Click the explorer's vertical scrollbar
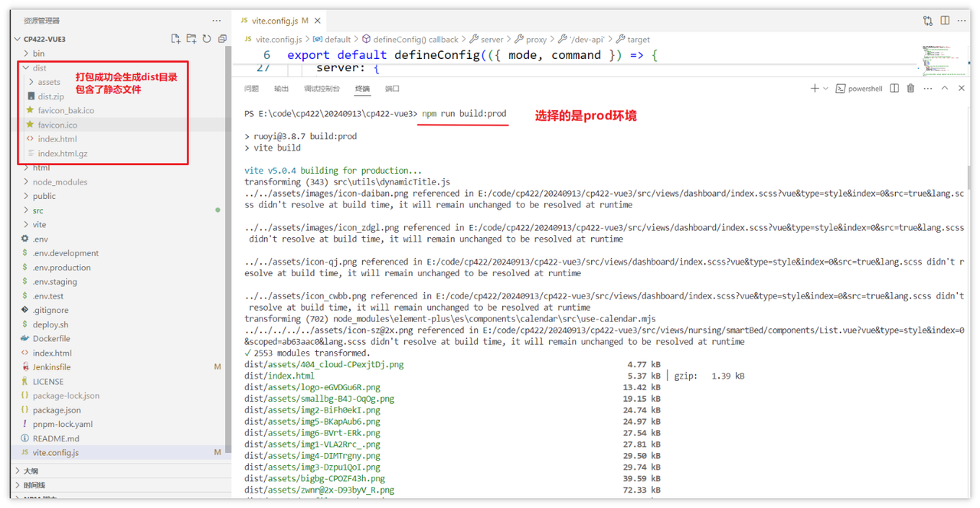Viewport: 980px width, 508px height. pyautogui.click(x=228, y=249)
